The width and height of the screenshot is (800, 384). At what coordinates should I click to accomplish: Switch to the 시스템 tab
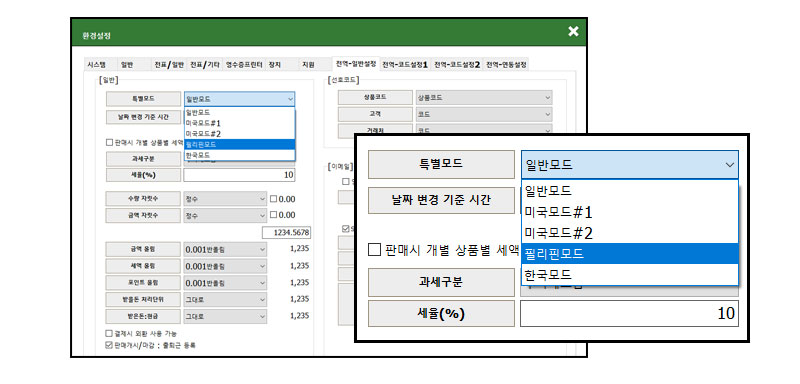(x=96, y=65)
